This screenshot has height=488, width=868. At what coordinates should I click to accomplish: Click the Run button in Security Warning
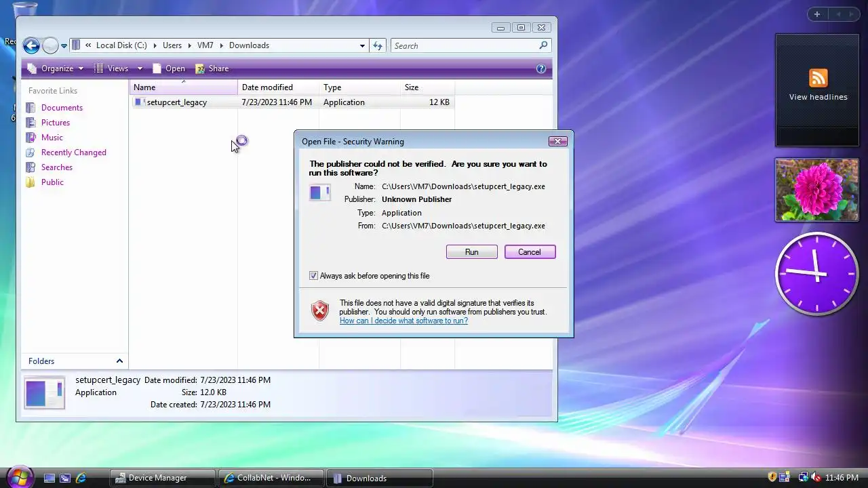click(471, 252)
